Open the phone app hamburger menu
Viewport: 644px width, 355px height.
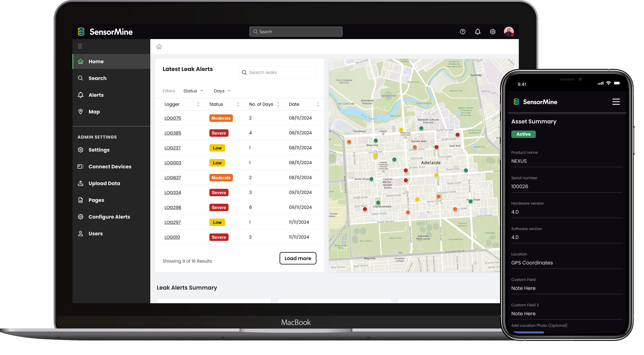(x=616, y=102)
